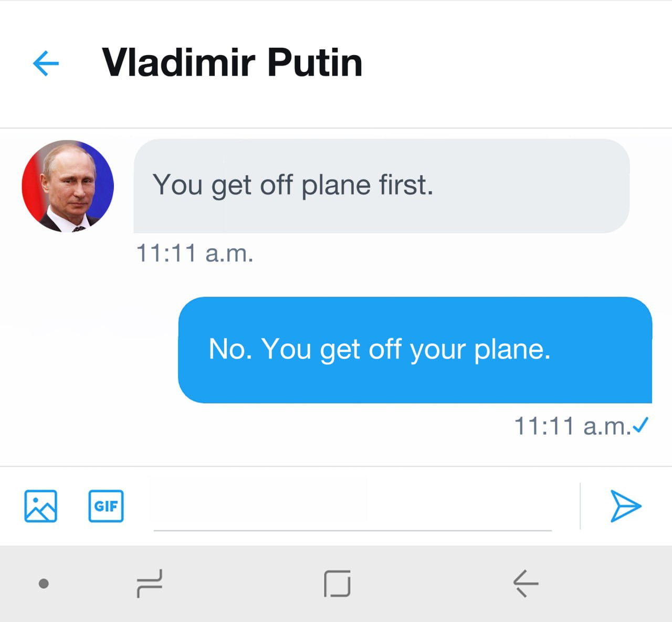The image size is (672, 622).
Task: Tap the contact's round profile avatar
Action: 68,186
